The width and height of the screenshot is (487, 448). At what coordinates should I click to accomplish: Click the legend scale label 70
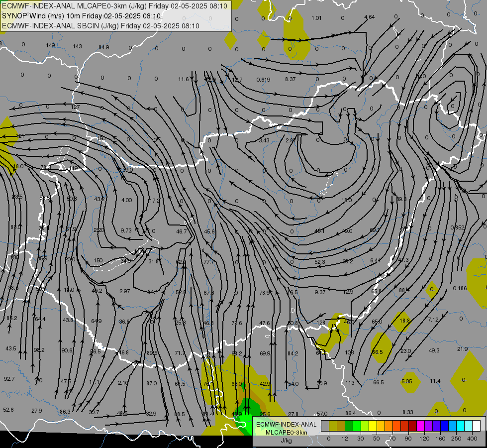tap(392, 439)
